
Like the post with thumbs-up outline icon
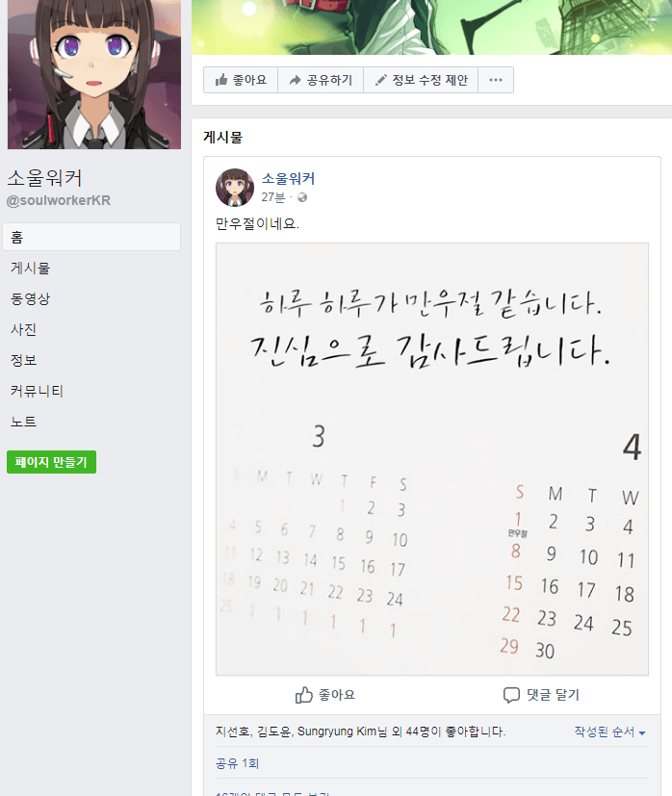click(303, 695)
